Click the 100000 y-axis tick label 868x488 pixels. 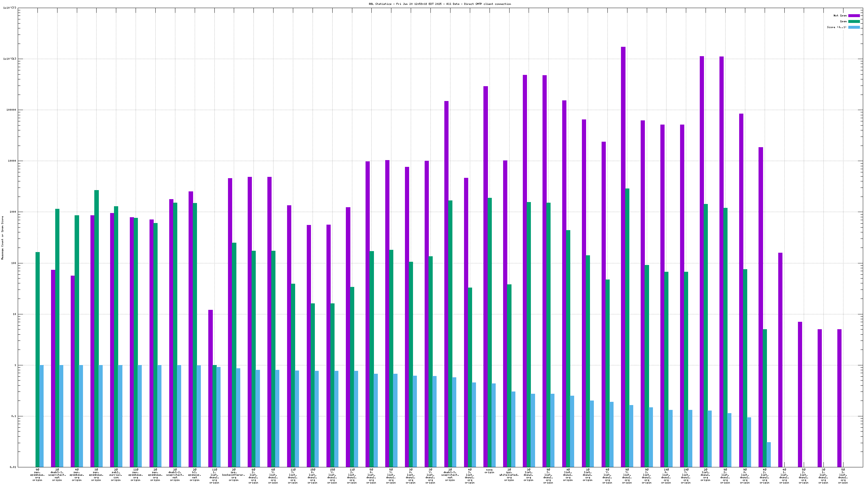pyautogui.click(x=11, y=110)
